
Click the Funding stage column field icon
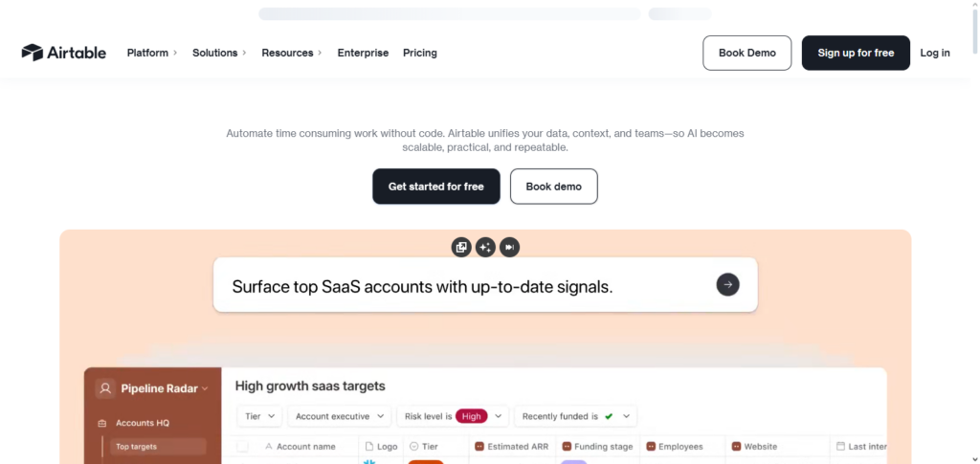(x=567, y=447)
